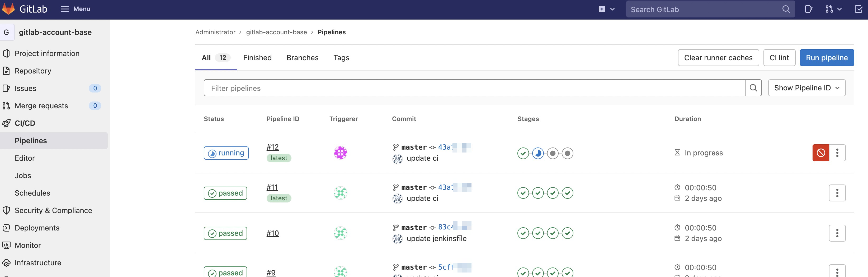Click the filter pipelines search magnifier icon
The image size is (868, 277).
click(x=753, y=88)
